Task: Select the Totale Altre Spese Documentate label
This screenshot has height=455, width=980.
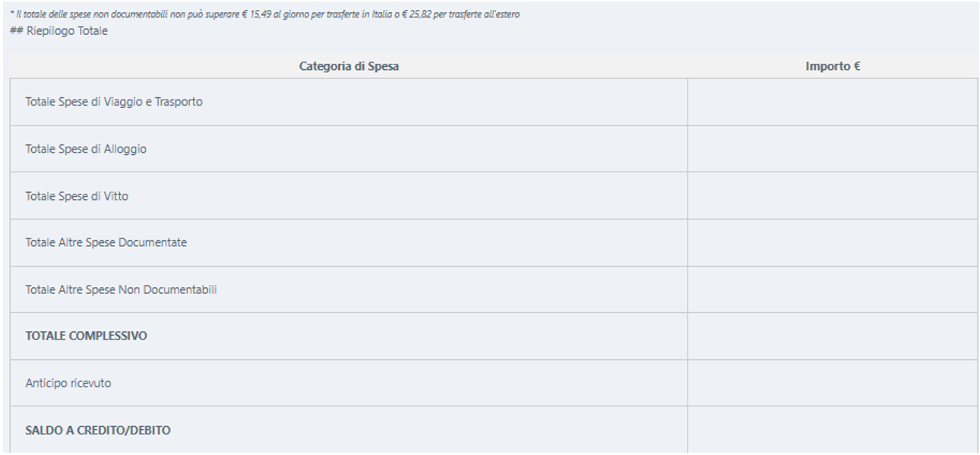Action: [106, 243]
